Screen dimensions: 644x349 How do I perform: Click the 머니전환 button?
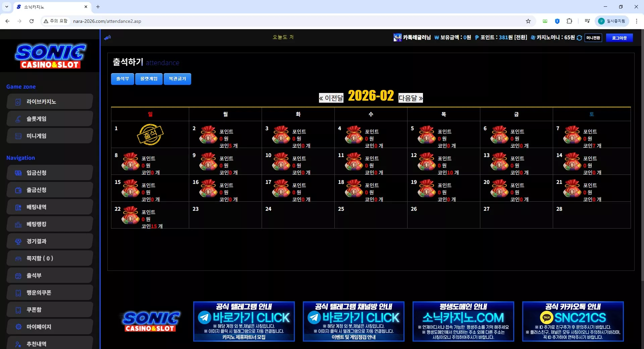(x=593, y=38)
